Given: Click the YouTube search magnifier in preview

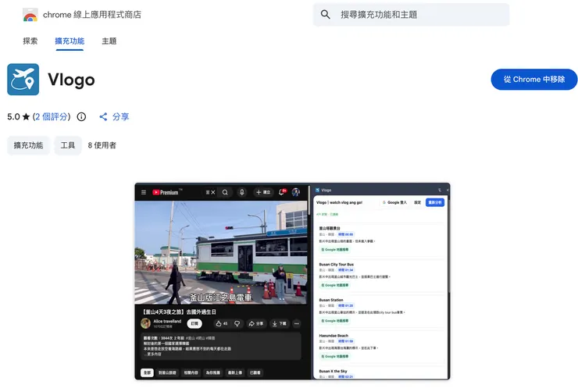Looking at the screenshot, I should coord(225,192).
